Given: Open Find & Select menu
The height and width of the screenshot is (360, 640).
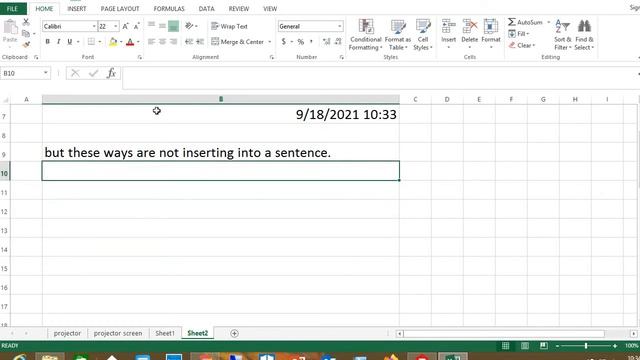Looking at the screenshot, I should coord(584,35).
